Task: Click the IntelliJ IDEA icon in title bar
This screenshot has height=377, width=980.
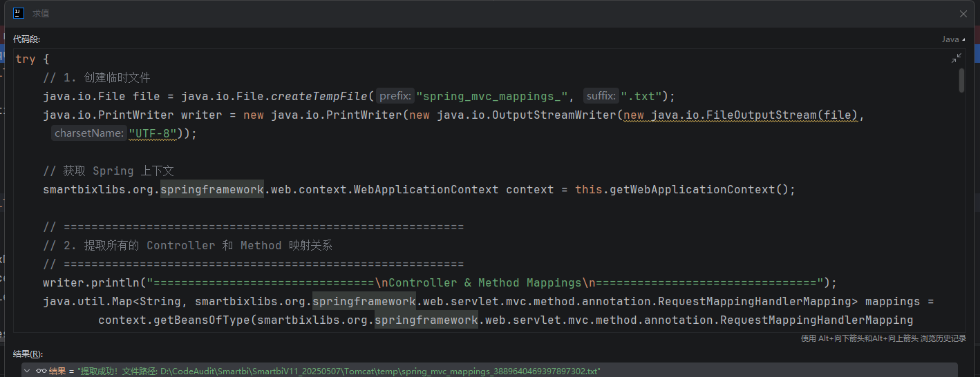Action: tap(19, 13)
